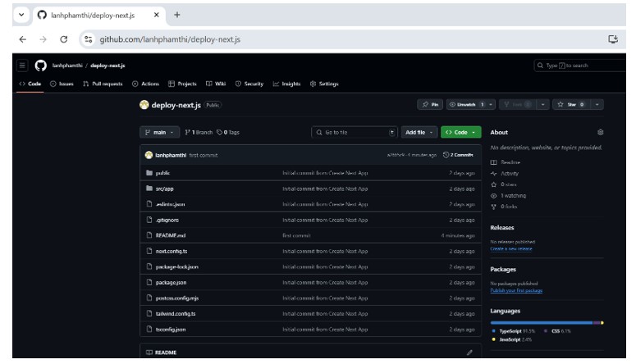Open the .gitignore file
The image size is (636, 364).
[167, 220]
